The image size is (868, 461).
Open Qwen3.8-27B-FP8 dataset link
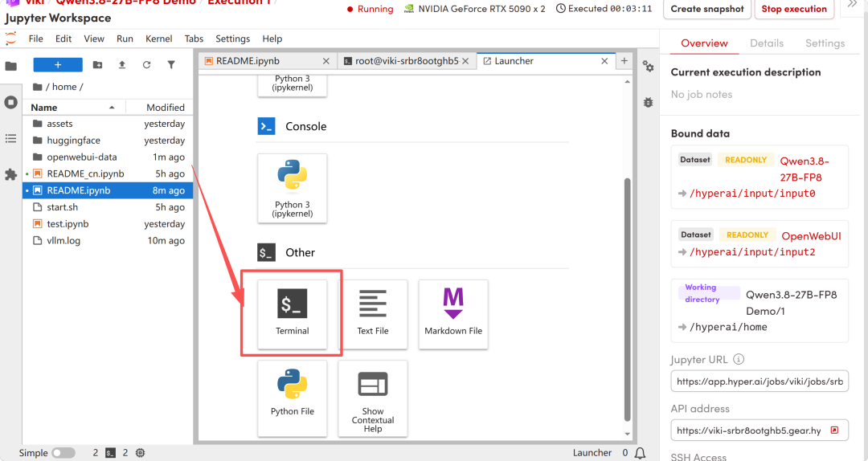pyautogui.click(x=805, y=169)
